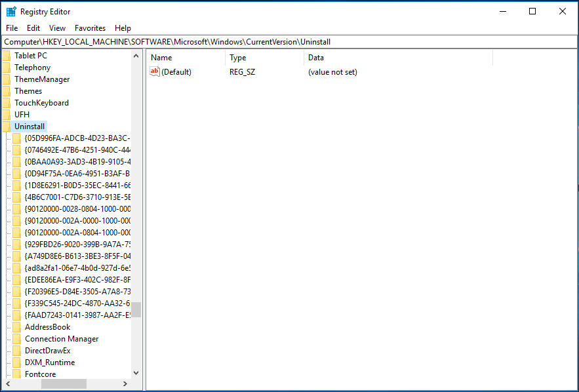Click the Tablet PC folder icon
Screen dimensions: 579x392
pyautogui.click(x=7, y=56)
